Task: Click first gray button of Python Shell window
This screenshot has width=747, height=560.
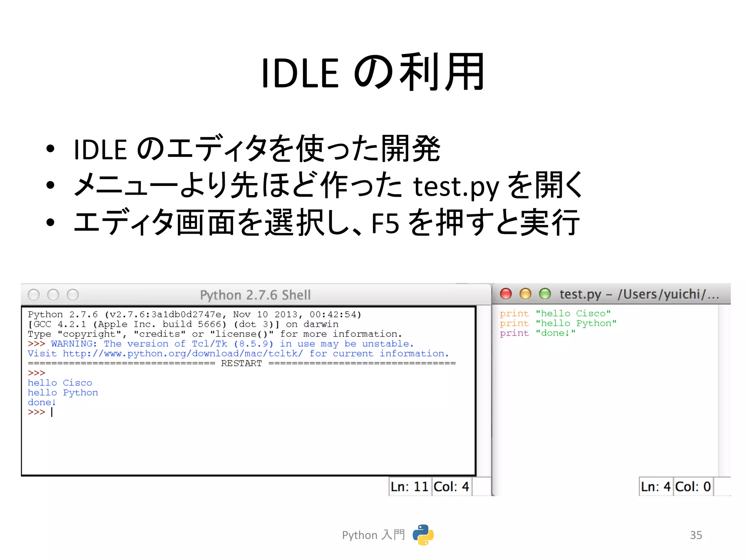Action: click(x=34, y=295)
